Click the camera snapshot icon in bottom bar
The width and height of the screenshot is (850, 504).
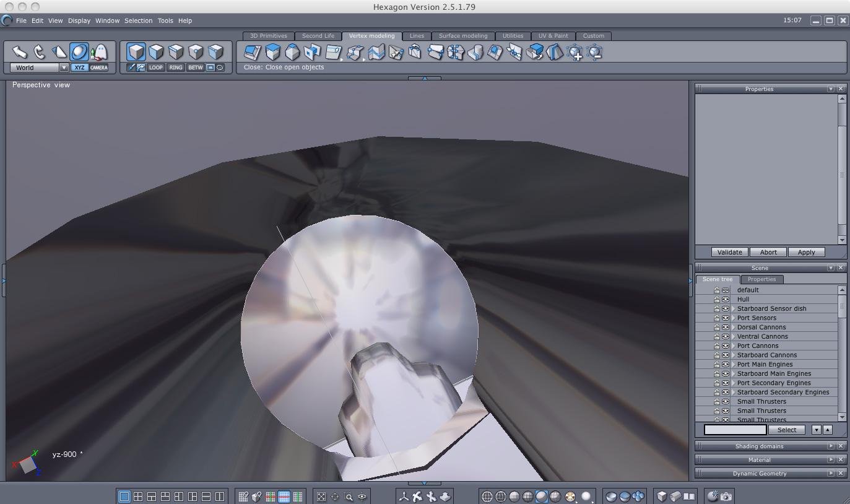[x=726, y=496]
